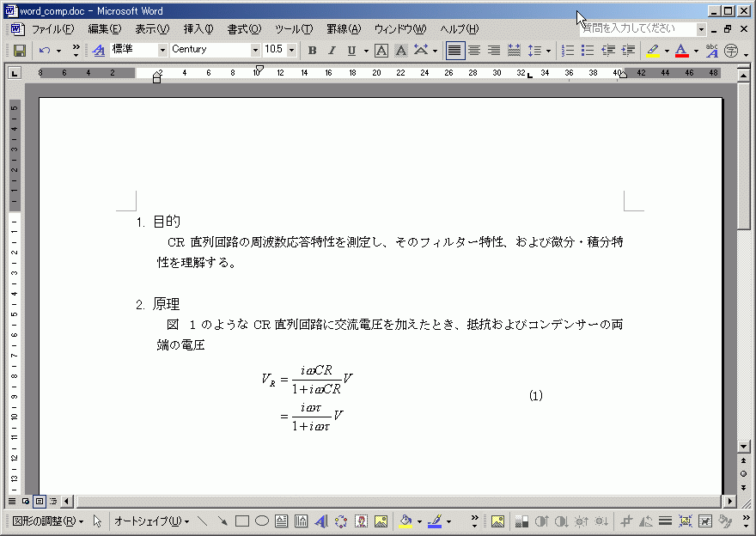The width and height of the screenshot is (756, 536).
Task: Select the rectangle drawing tool
Action: (x=242, y=521)
